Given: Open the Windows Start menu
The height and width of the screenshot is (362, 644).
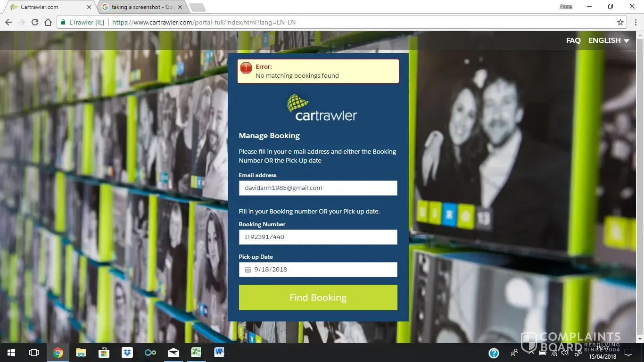Looking at the screenshot, I should (11, 353).
